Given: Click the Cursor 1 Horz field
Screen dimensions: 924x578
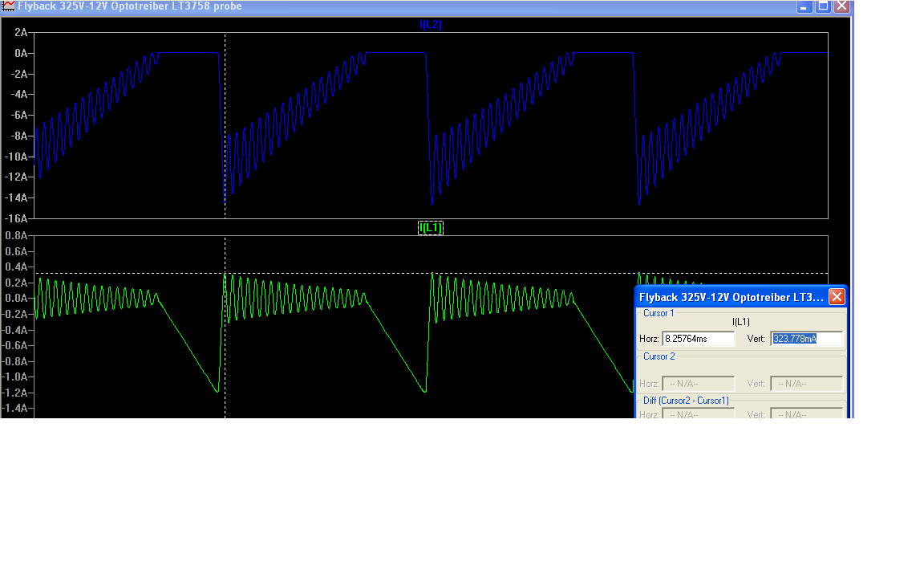Looking at the screenshot, I should [698, 339].
